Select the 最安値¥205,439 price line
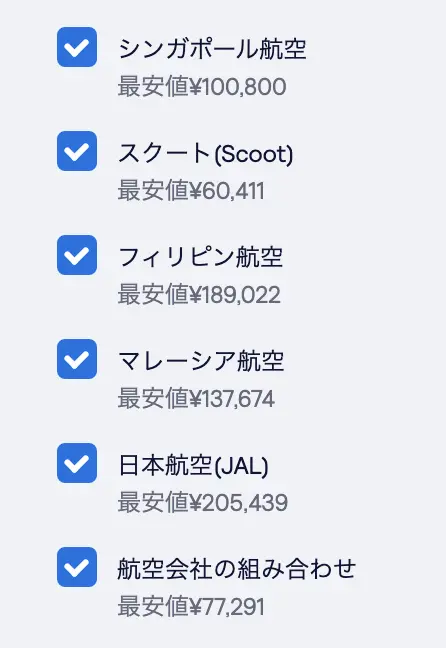This screenshot has height=648, width=446. [203, 503]
